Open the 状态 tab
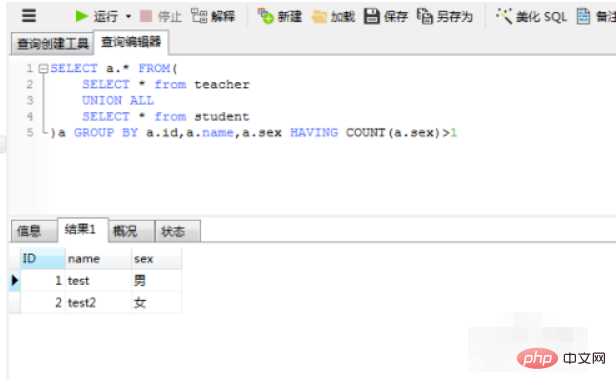Image resolution: width=616 pixels, height=391 pixels. [178, 231]
